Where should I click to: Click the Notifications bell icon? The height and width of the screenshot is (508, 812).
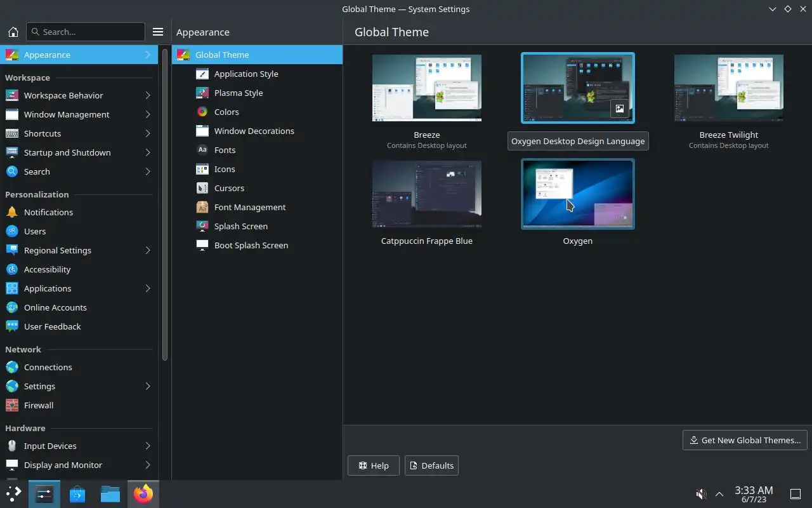tap(11, 212)
